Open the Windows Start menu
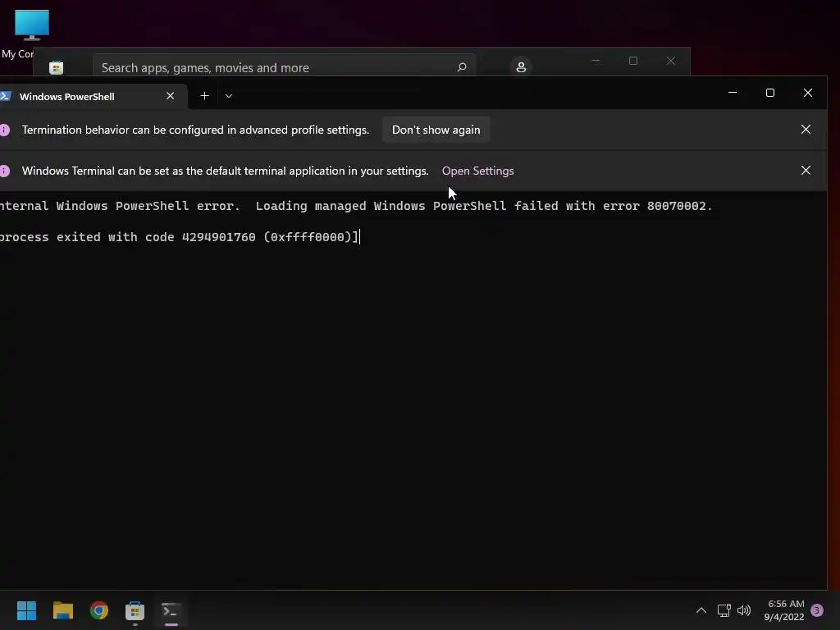Viewport: 840px width, 630px height. pyautogui.click(x=26, y=610)
